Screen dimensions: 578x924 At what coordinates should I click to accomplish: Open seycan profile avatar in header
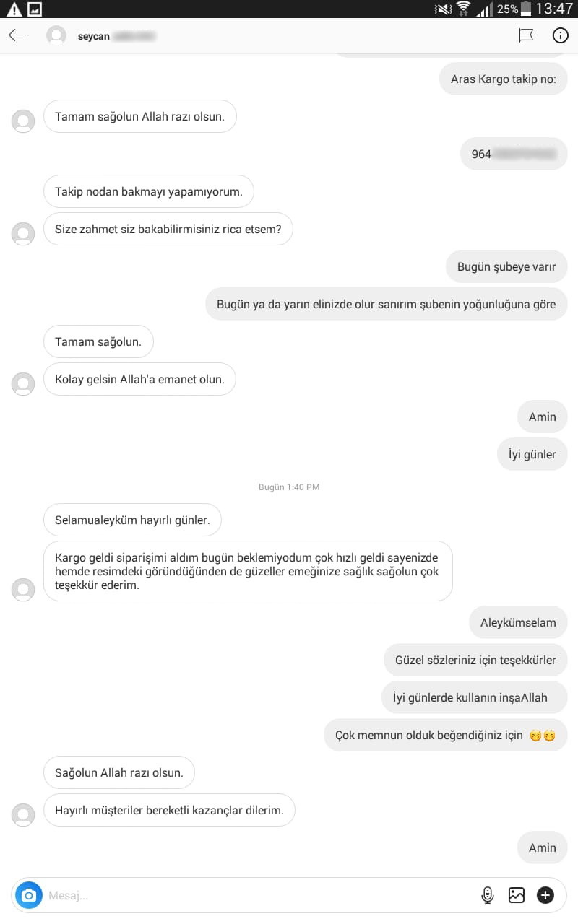(56, 35)
